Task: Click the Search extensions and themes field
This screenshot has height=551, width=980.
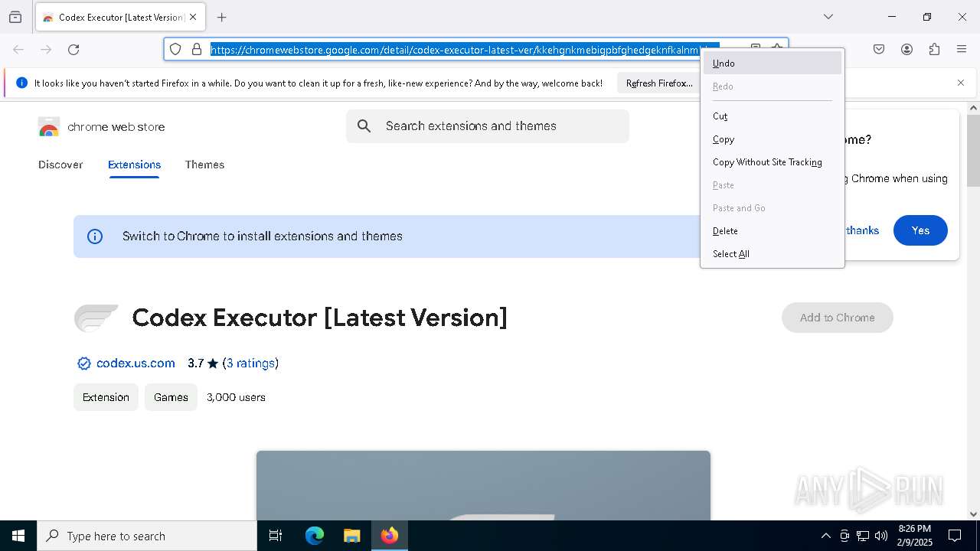Action: pos(488,126)
